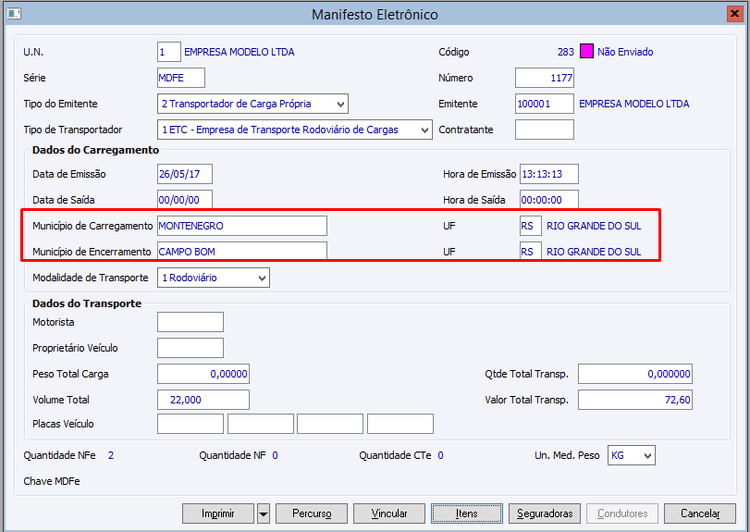Click the fourth Placas Veículo field

400,424
